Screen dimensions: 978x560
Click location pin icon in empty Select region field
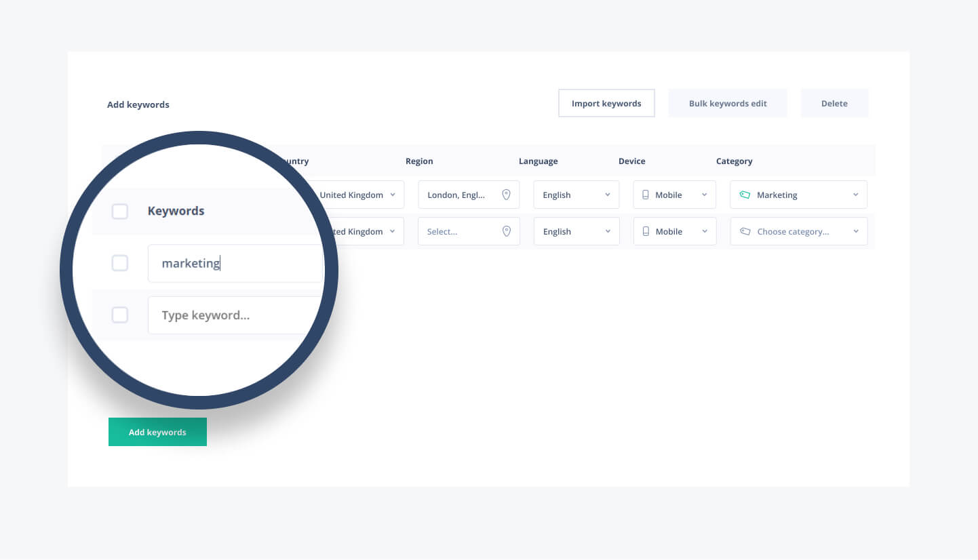coord(506,231)
